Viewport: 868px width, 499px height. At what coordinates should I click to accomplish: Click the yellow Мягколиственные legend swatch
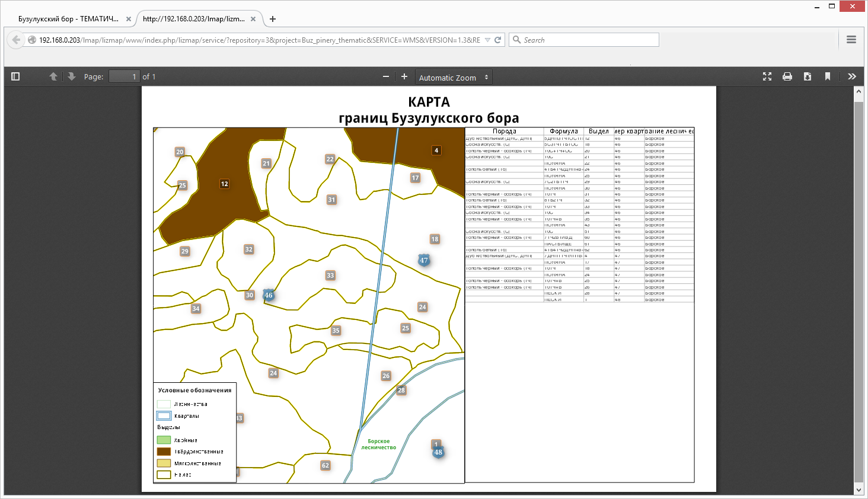click(x=164, y=463)
